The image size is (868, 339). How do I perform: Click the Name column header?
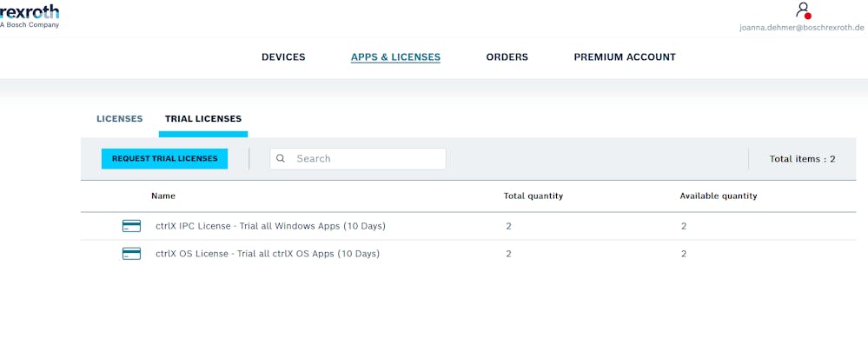coord(163,196)
